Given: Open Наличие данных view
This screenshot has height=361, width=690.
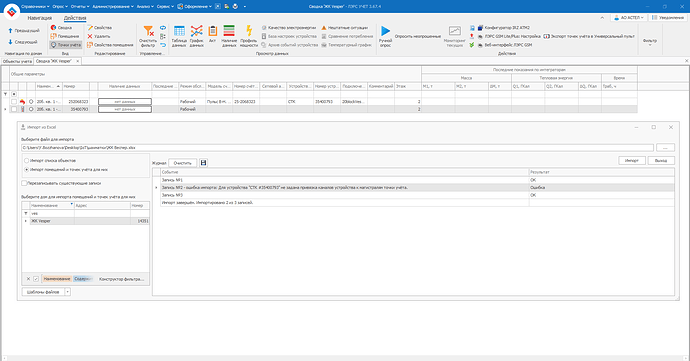Looking at the screenshot, I should point(229,36).
